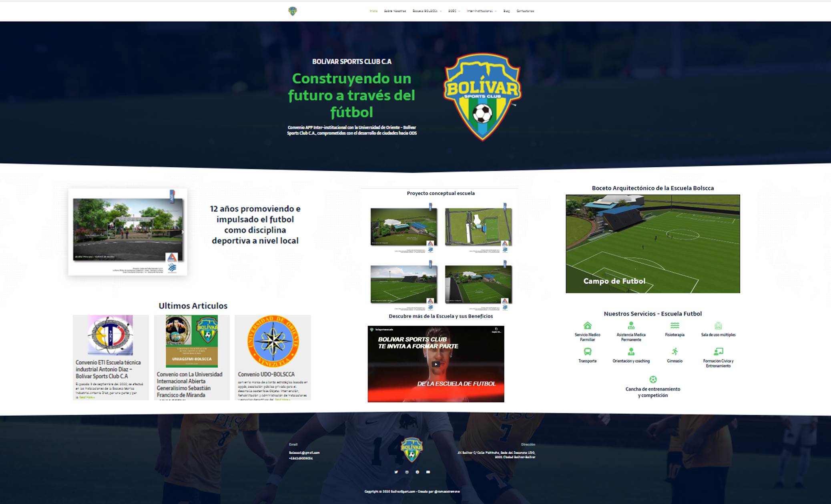Click the Nuestros Servicios - Escuela Futbol heading
Screen dimensions: 831x504
click(x=652, y=314)
